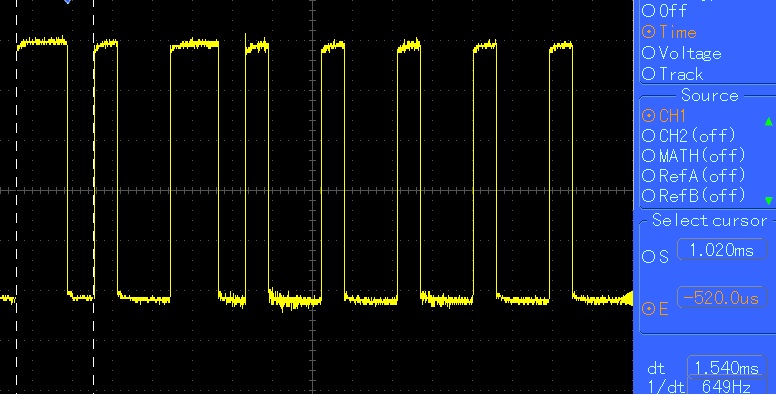
Task: Select the E cursor radio button
Action: click(x=648, y=309)
